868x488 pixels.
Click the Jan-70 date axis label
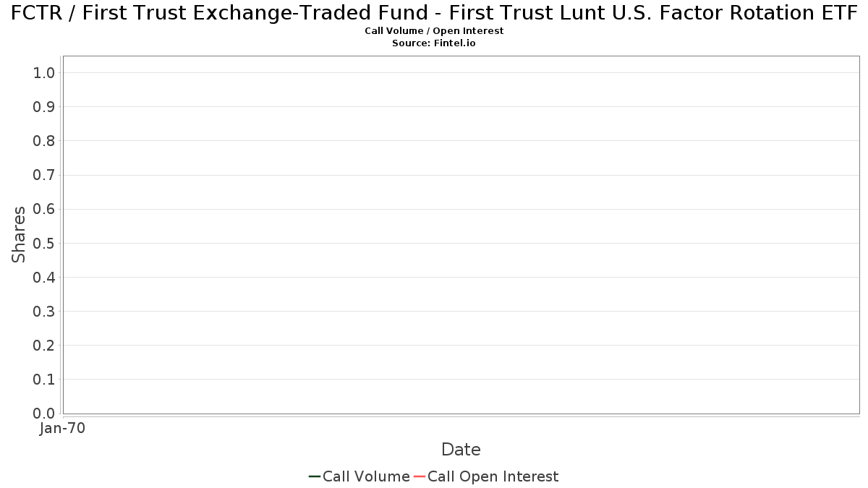[x=62, y=429]
